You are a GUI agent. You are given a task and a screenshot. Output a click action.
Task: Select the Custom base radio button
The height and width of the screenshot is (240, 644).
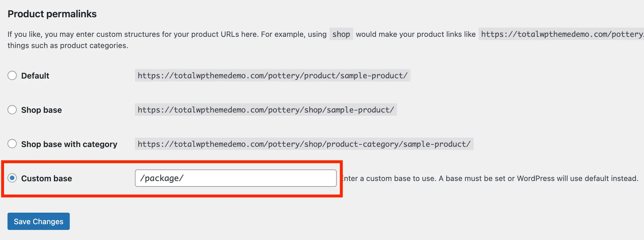[12, 178]
